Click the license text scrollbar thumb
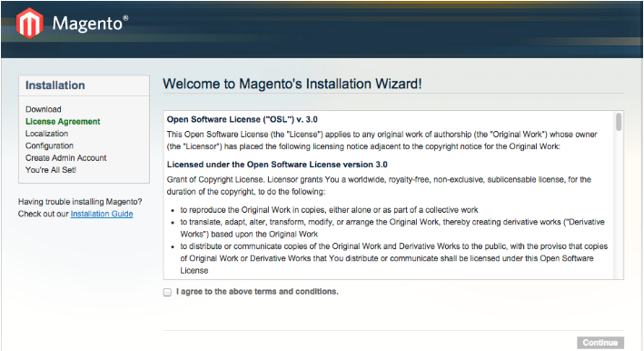Screen dimensions: 644x351 pos(619,122)
